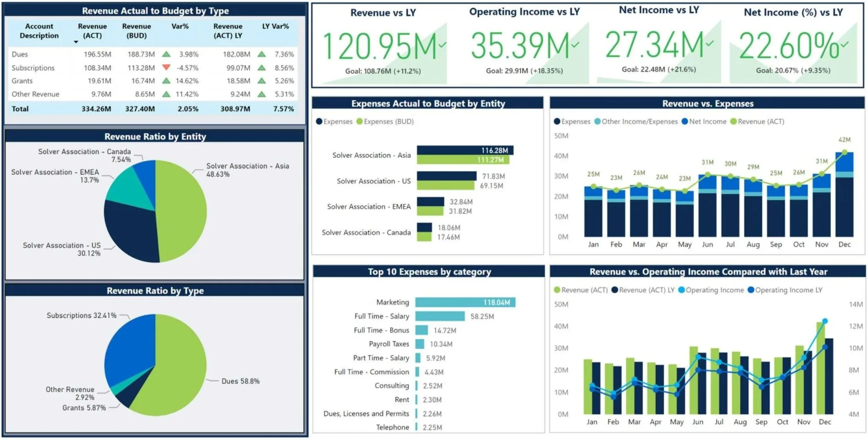
Task: Click the LY Var% triangle in Other Revenue row
Action: click(x=262, y=94)
